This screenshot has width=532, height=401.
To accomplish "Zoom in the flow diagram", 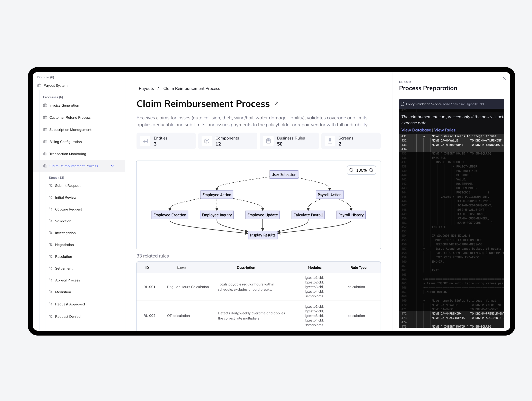I will 371,170.
